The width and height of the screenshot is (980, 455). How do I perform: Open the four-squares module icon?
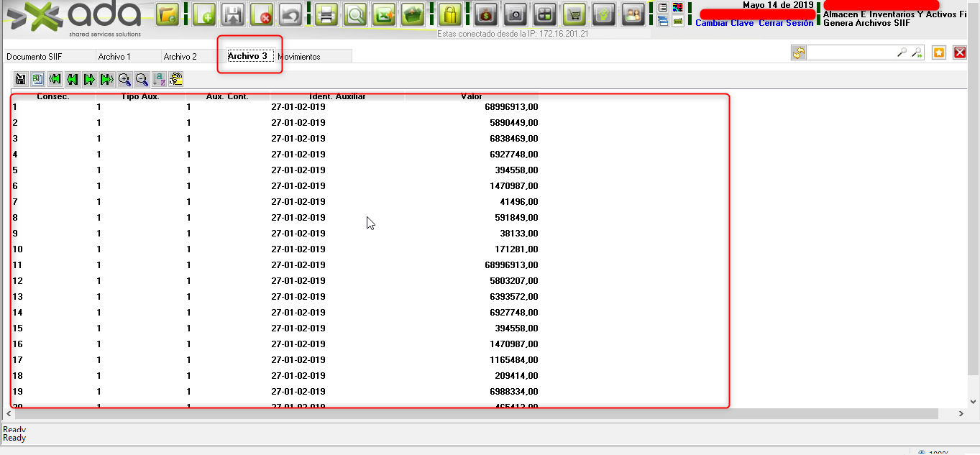coord(544,14)
